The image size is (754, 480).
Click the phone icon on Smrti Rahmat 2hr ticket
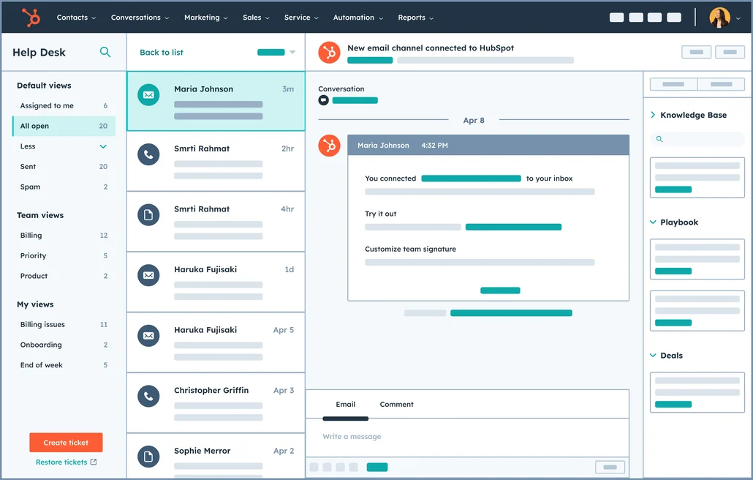149,154
